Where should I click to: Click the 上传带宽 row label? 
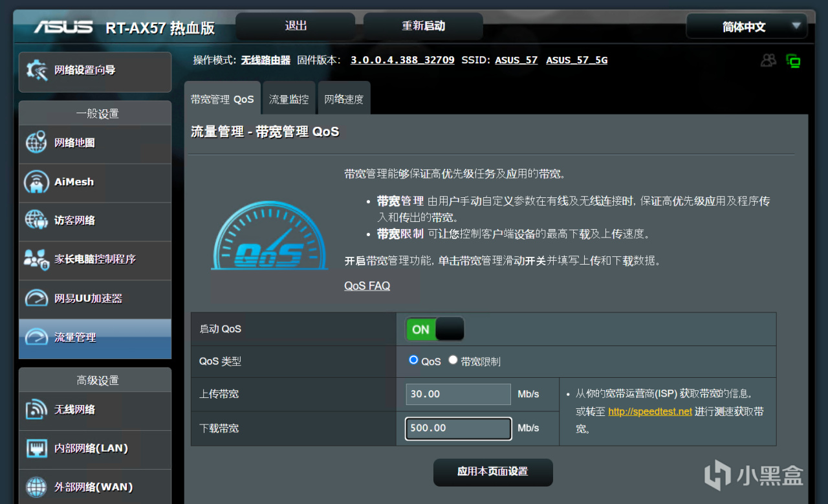[x=219, y=394]
